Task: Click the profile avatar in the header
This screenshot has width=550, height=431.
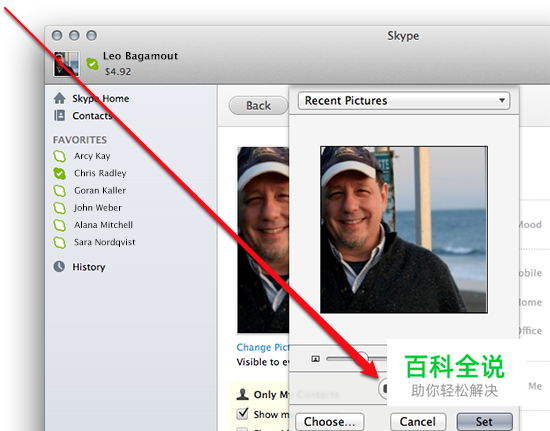Action: point(66,64)
